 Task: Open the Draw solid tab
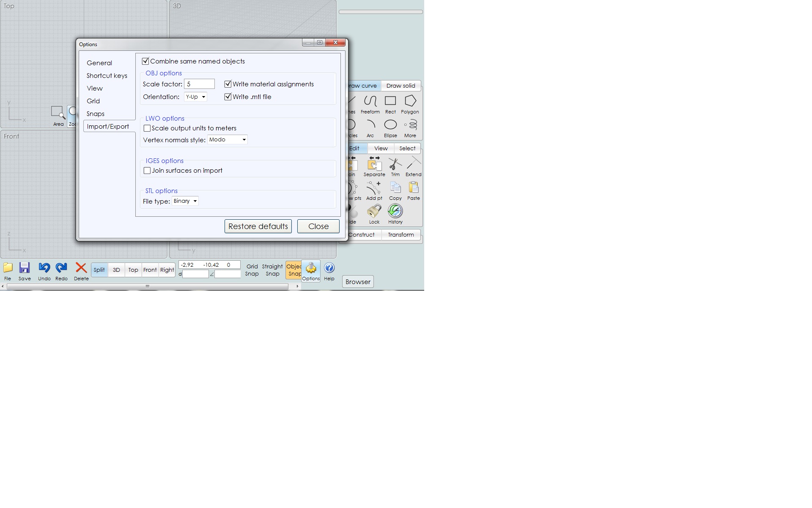(x=401, y=86)
